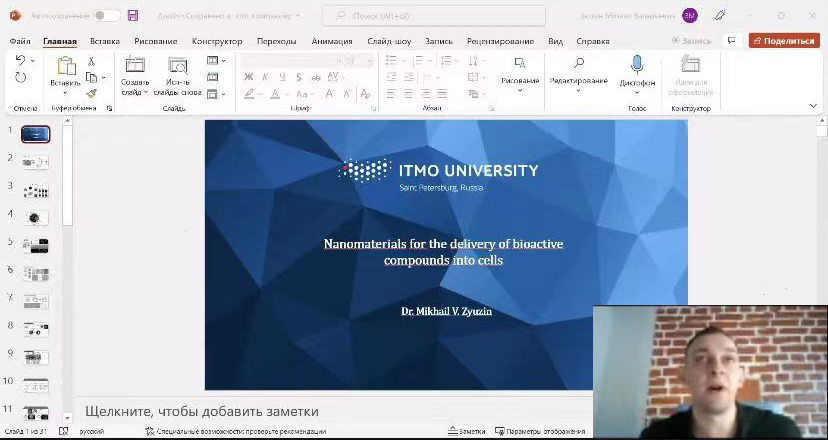Open the Диктофон microphone tool

coord(637,66)
